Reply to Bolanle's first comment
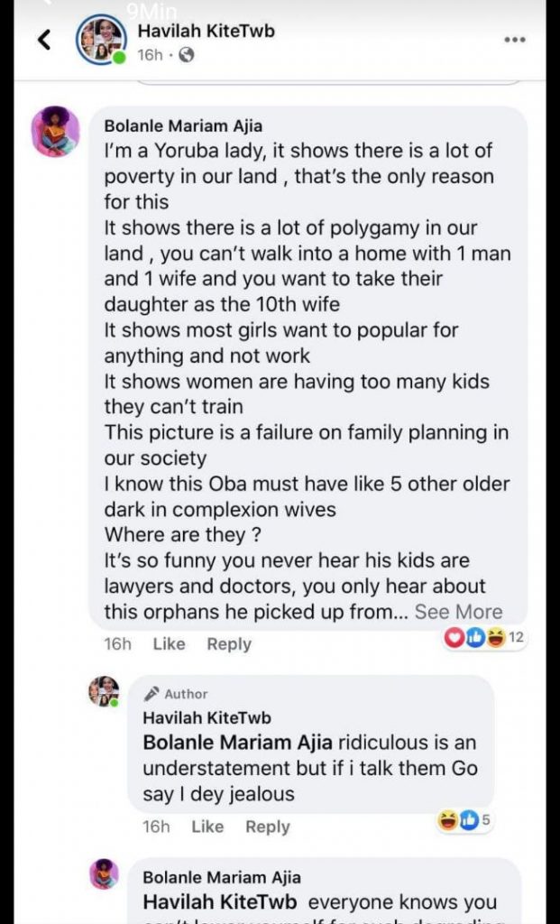 point(229,643)
